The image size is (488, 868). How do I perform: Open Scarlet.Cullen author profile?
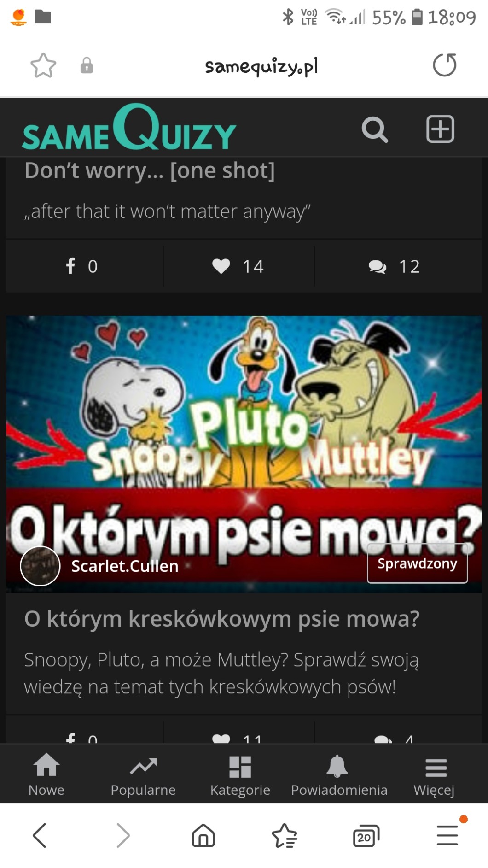(125, 566)
